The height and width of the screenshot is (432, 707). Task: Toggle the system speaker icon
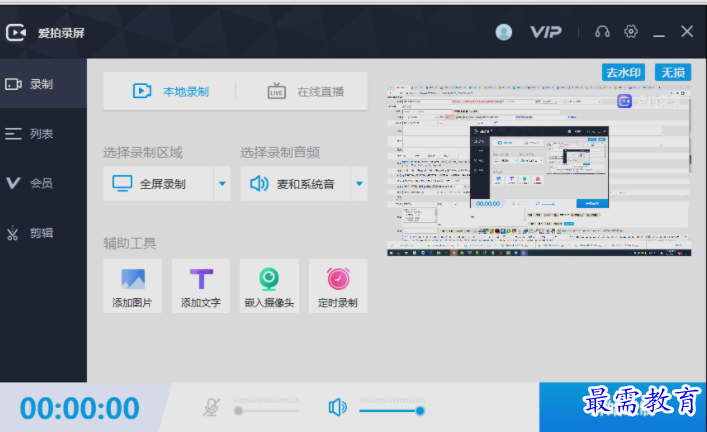click(x=337, y=407)
